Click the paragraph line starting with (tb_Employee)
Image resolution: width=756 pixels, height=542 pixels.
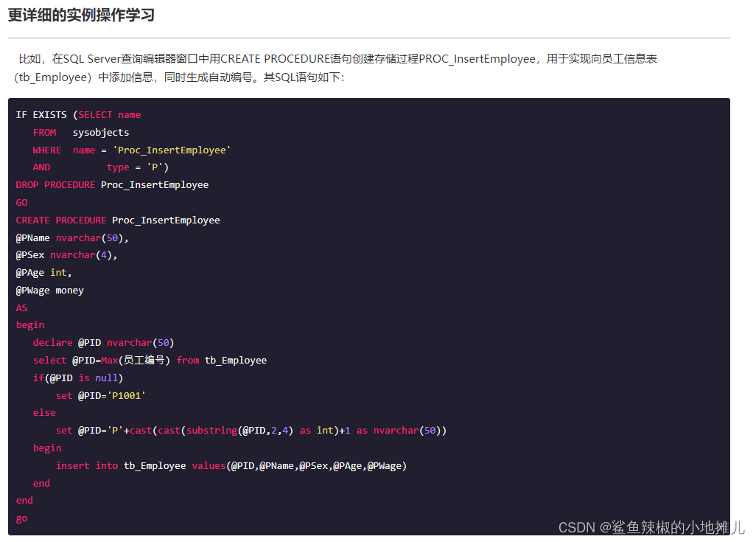click(x=179, y=77)
